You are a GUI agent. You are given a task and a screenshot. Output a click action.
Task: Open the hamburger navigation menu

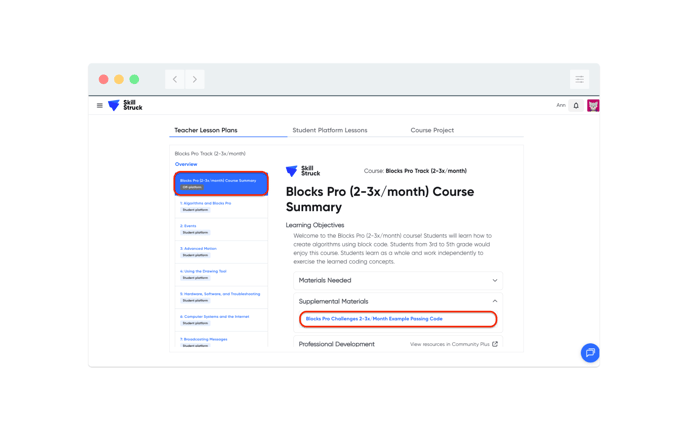click(x=100, y=105)
